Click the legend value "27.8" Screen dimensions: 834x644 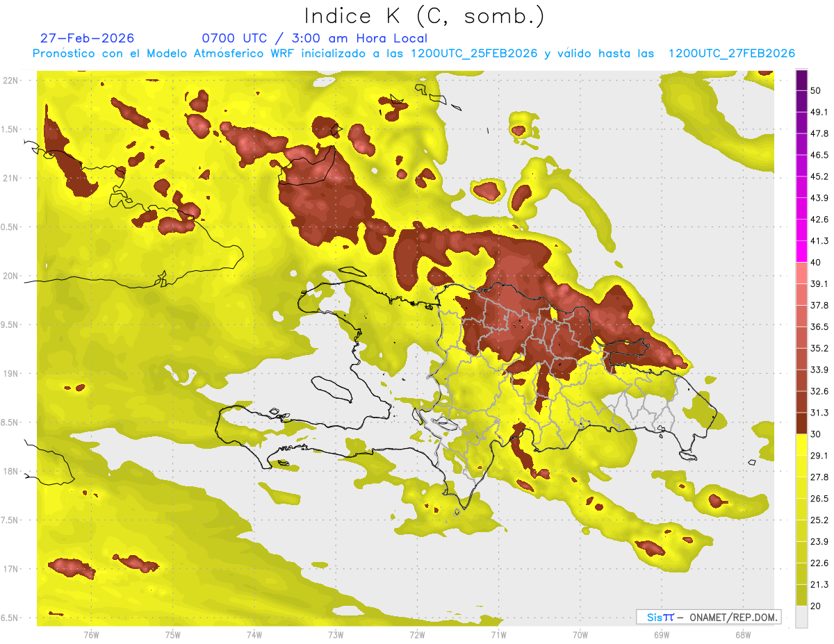tap(819, 477)
